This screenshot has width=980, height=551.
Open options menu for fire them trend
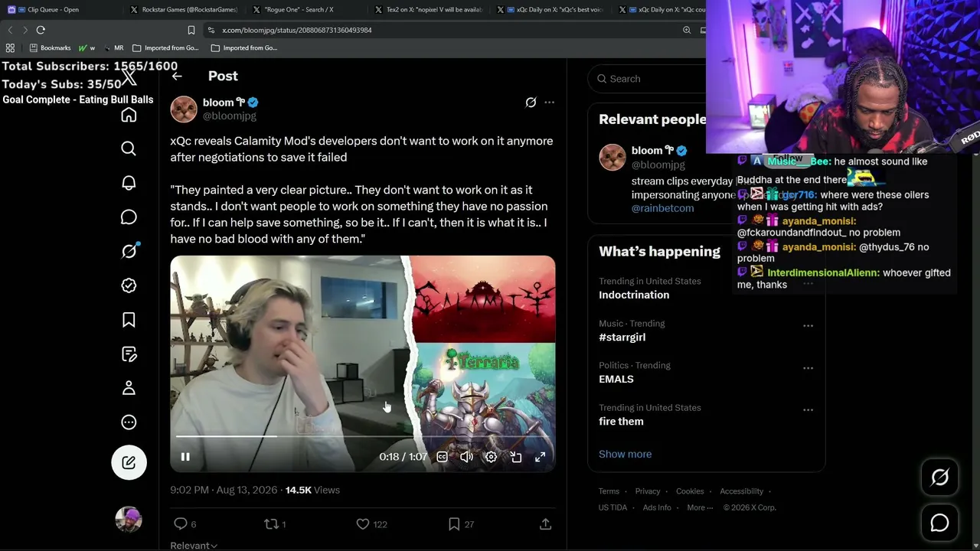click(x=808, y=410)
